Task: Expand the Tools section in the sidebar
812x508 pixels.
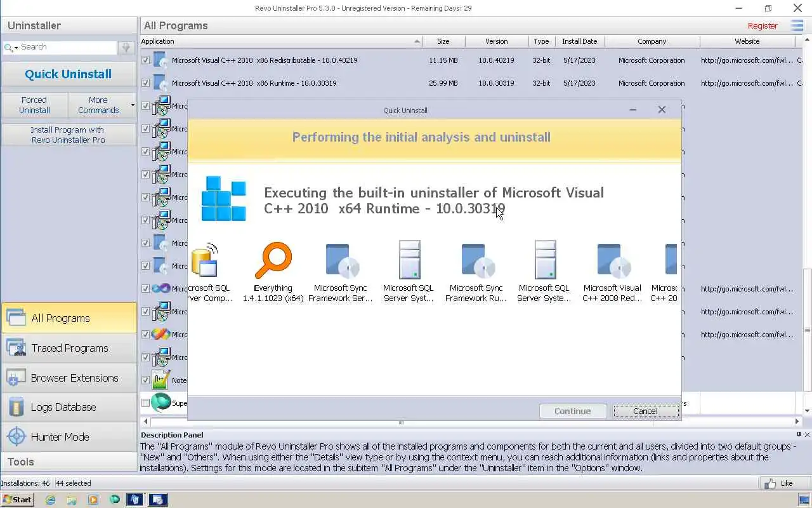Action: [x=69, y=462]
